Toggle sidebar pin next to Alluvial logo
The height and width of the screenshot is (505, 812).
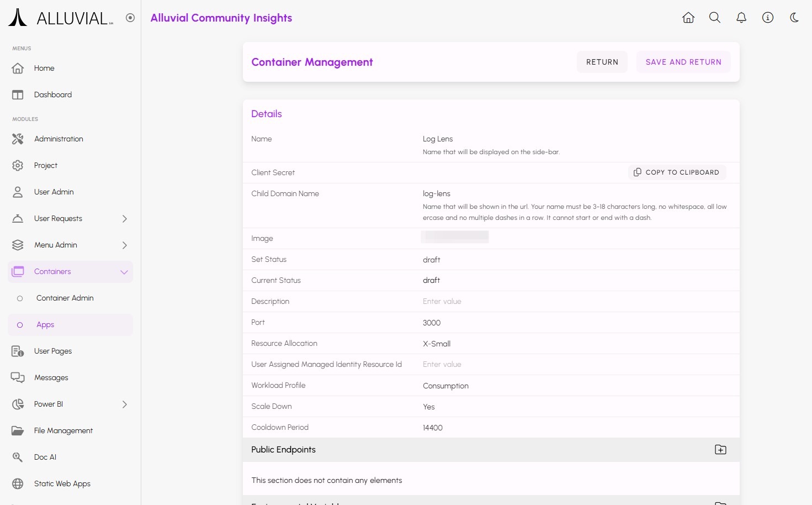(x=130, y=18)
